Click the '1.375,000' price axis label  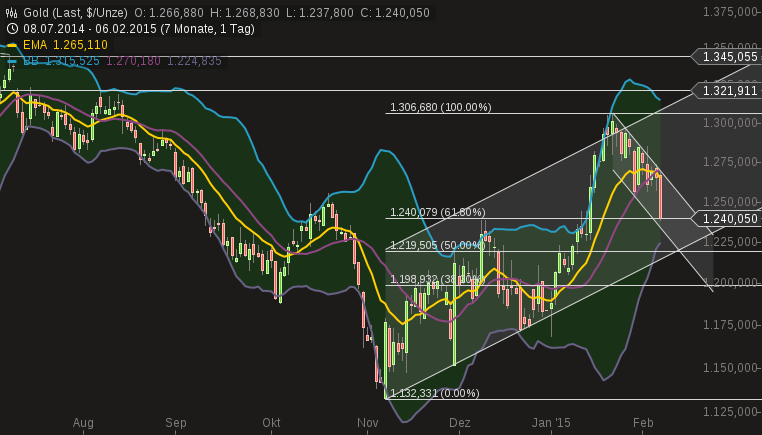(x=730, y=12)
